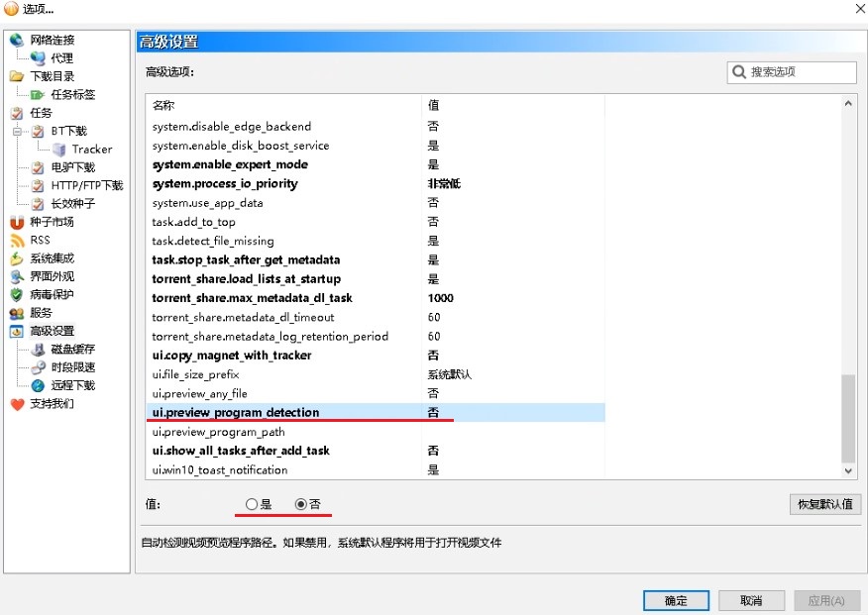Select the 是 radio button
This screenshot has height=615, width=868.
tap(252, 504)
